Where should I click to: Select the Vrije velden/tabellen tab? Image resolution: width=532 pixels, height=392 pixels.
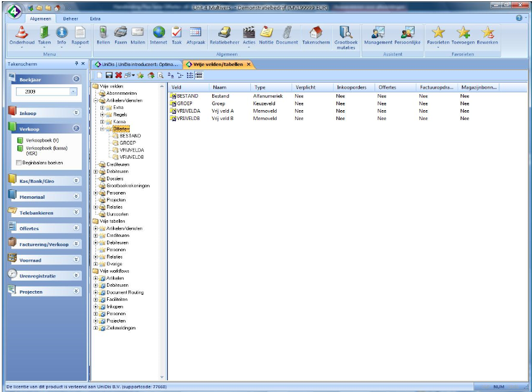click(218, 64)
